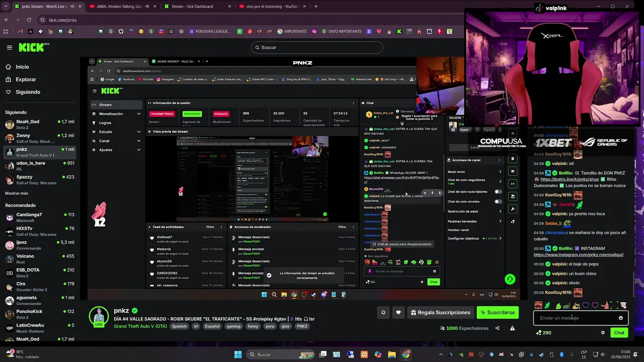Expand Canal in streamed dashboard sidebar
The image size is (644, 362).
[139, 141]
